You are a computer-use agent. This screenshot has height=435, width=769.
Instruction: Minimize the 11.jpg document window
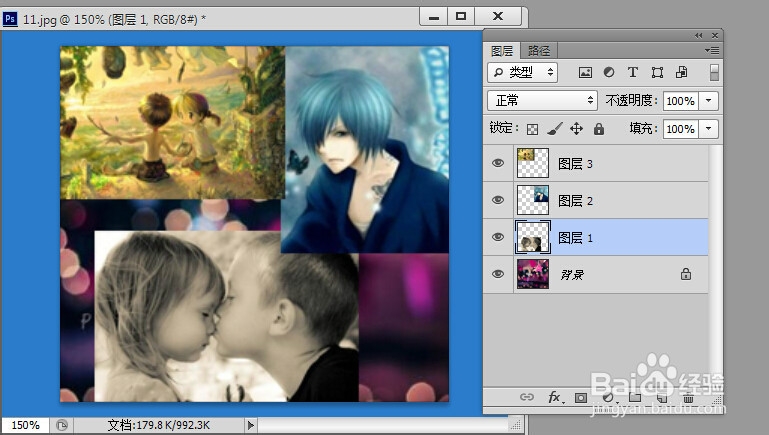(434, 17)
